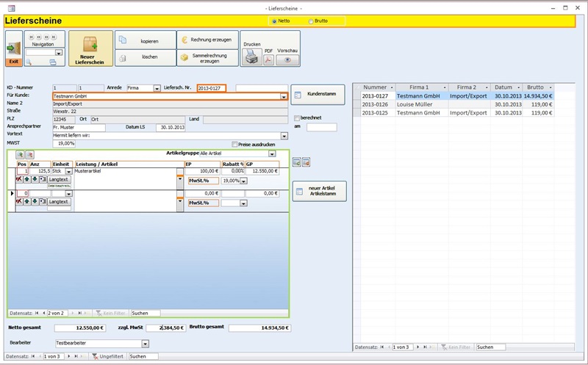
Task: Go to first record in Navigation box
Action: (x=31, y=37)
